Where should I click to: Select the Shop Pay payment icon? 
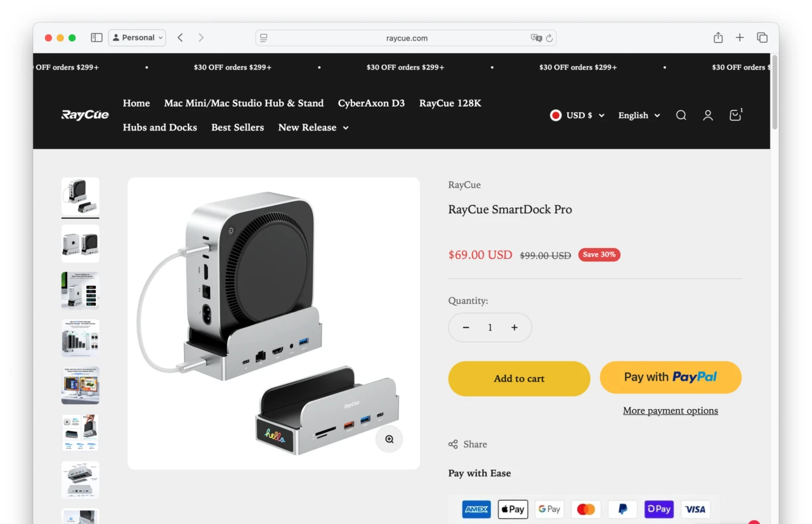click(658, 509)
